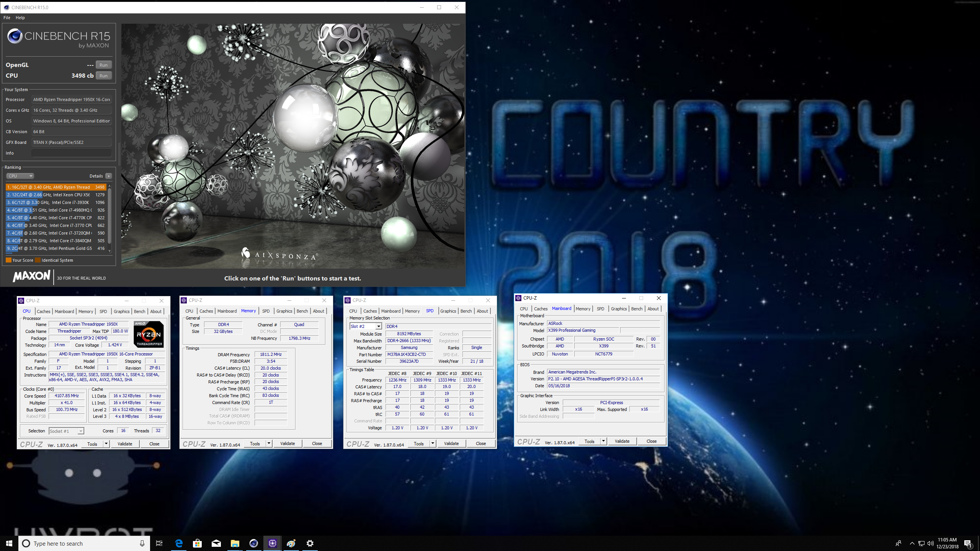Click the title bar icon of the CPU-Z Mainboard window

[519, 298]
